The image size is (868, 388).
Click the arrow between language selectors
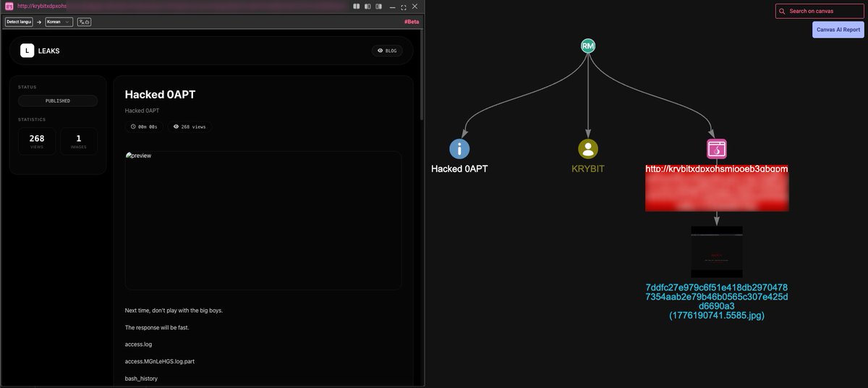[x=39, y=22]
